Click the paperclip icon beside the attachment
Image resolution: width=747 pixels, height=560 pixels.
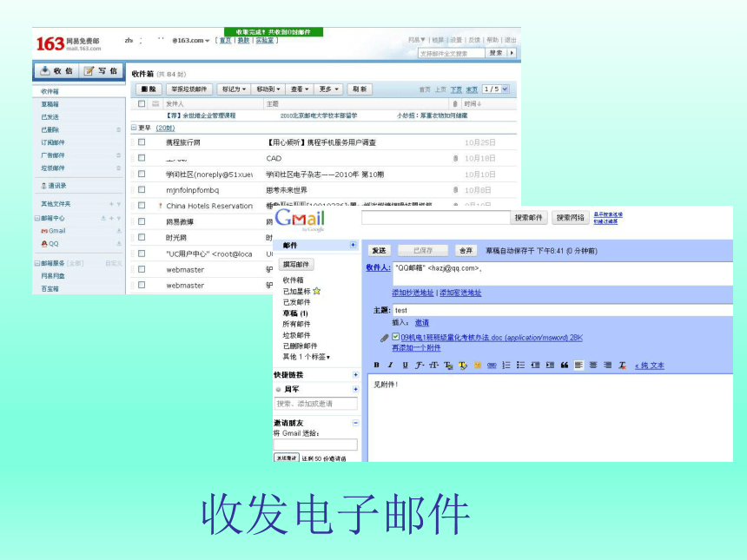tap(385, 338)
